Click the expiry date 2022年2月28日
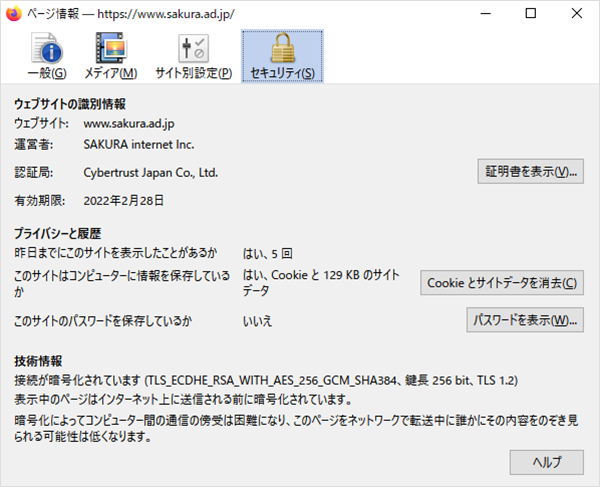This screenshot has height=487, width=600. tap(124, 200)
